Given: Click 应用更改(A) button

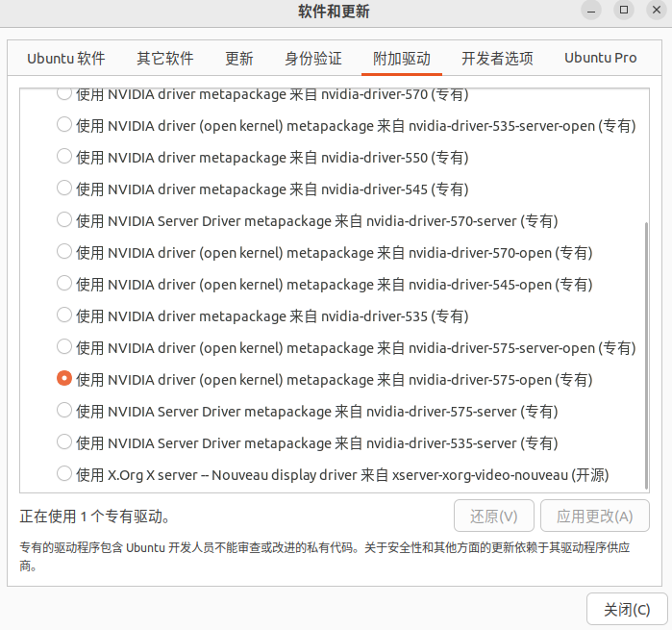Looking at the screenshot, I should pos(594,516).
